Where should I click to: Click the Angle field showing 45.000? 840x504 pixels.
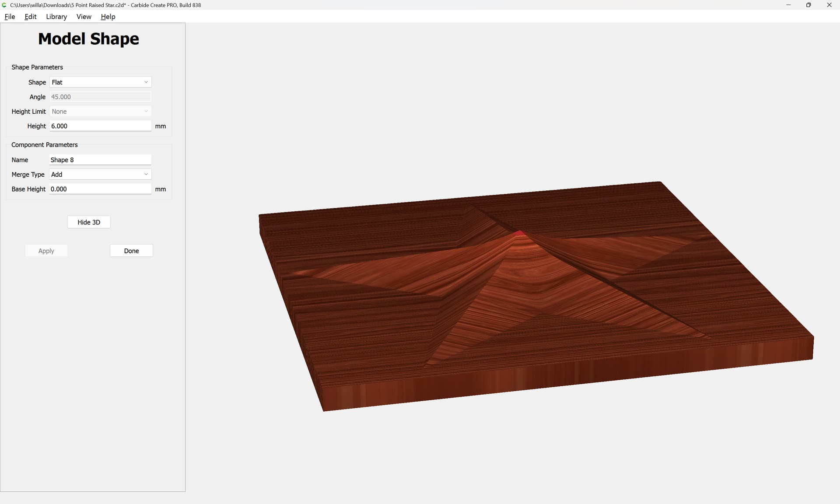coord(100,97)
